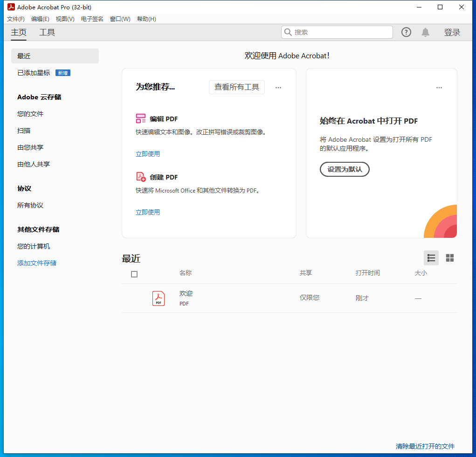Click the Help question mark icon
This screenshot has width=476, height=457.
pyautogui.click(x=406, y=32)
